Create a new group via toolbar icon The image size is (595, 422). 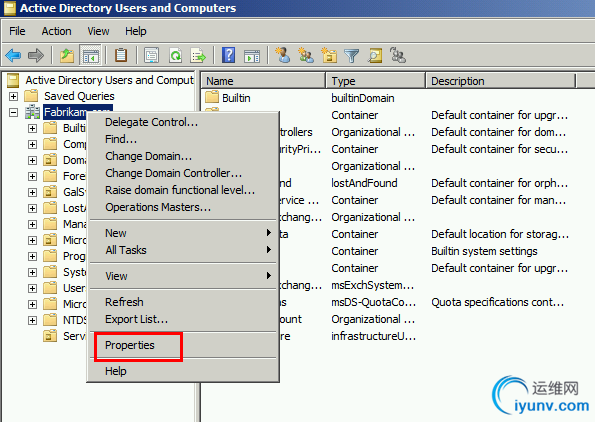[x=306, y=55]
